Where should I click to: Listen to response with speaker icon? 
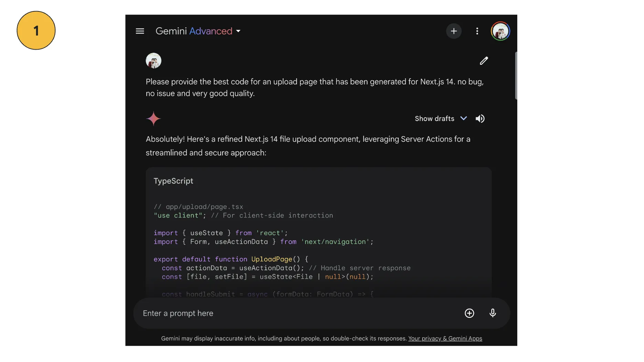click(480, 119)
